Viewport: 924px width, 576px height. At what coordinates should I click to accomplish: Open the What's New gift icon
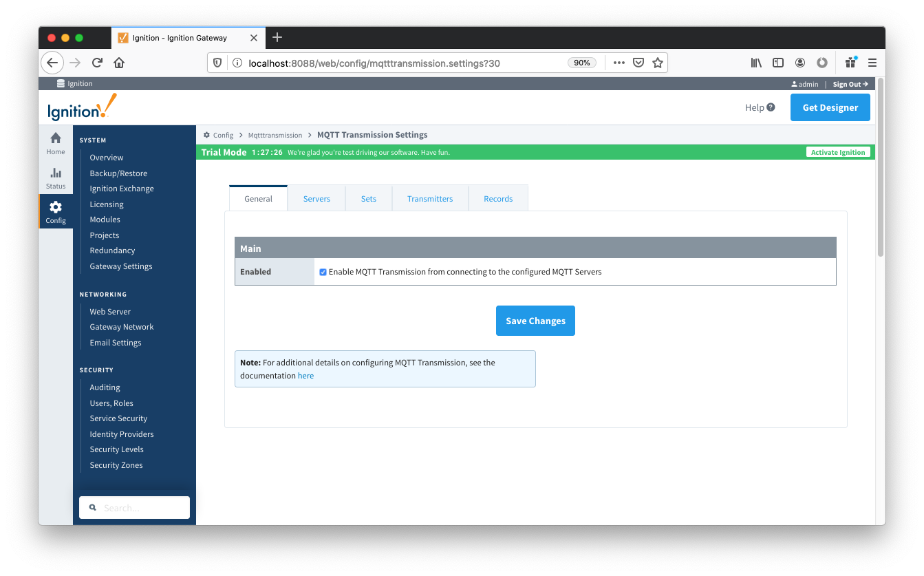click(x=851, y=63)
